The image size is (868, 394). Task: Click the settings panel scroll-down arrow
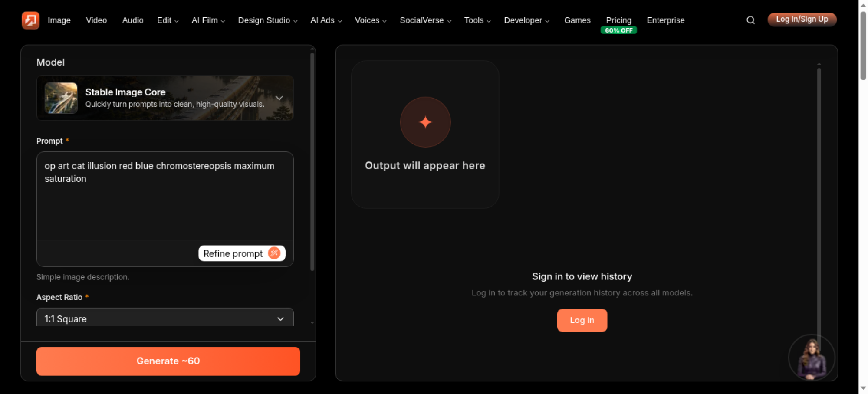pyautogui.click(x=312, y=323)
